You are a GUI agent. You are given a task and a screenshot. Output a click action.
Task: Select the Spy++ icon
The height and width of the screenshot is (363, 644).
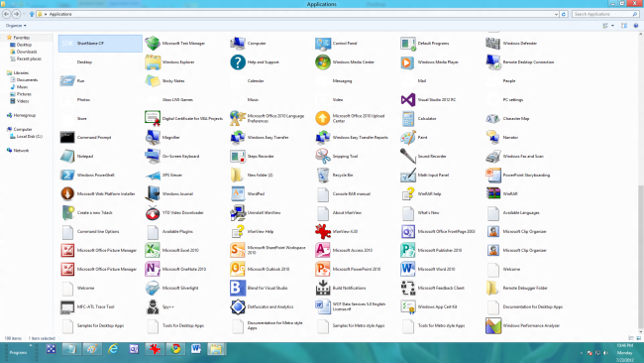point(153,306)
